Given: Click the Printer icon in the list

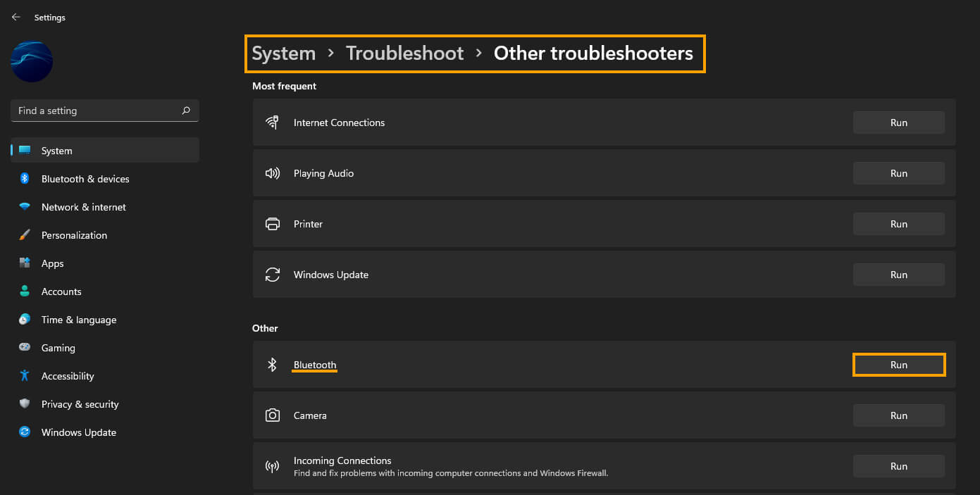Looking at the screenshot, I should (x=272, y=224).
